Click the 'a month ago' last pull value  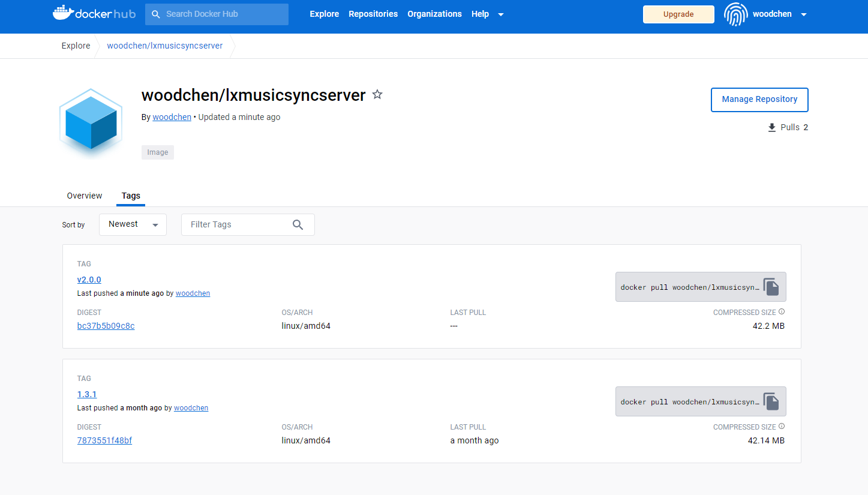(474, 440)
